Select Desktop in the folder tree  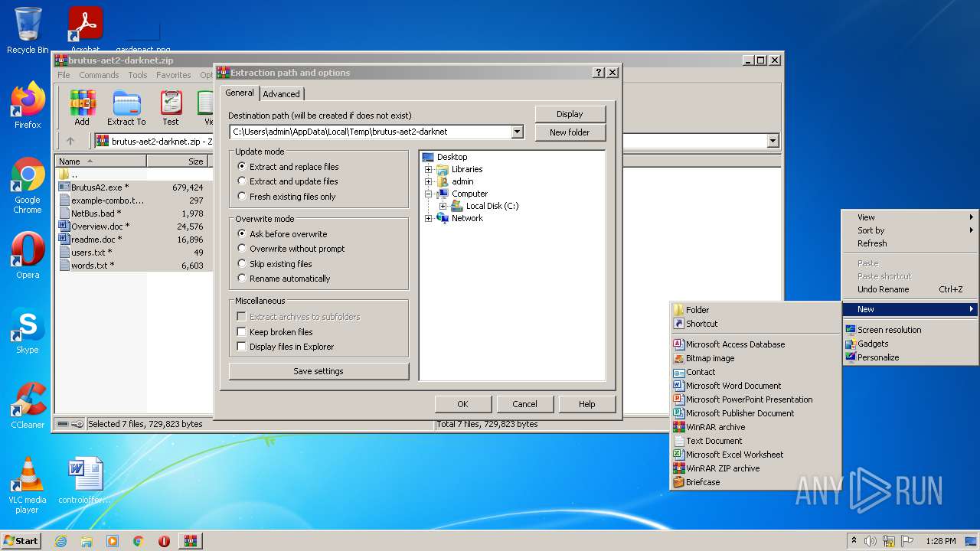point(452,157)
